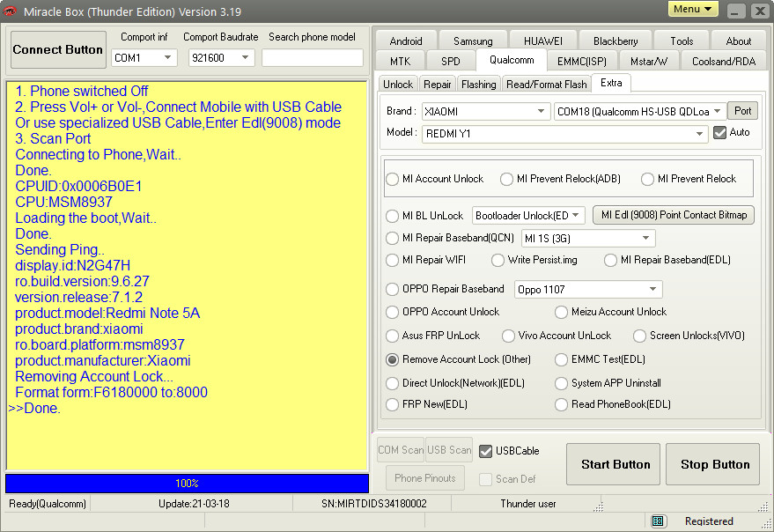Image resolution: width=774 pixels, height=532 pixels.
Task: Expand the Model REDMI Y1 dropdown
Action: [699, 134]
